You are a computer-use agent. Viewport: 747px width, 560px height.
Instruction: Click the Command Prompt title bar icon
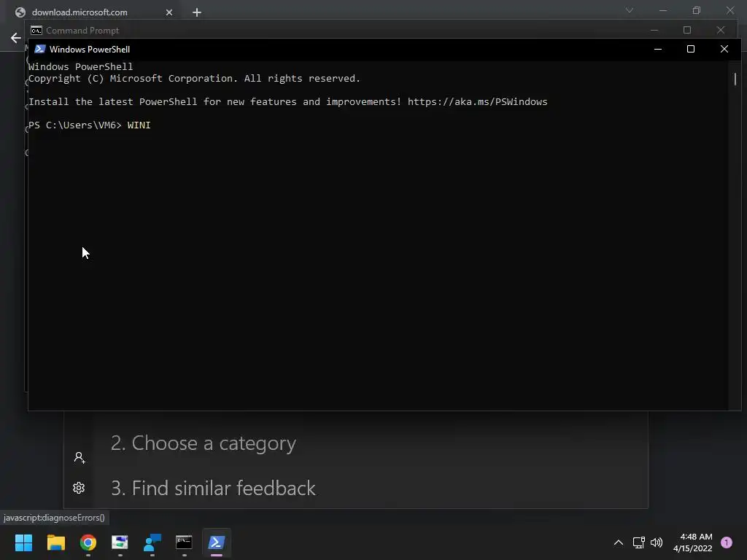pos(36,31)
